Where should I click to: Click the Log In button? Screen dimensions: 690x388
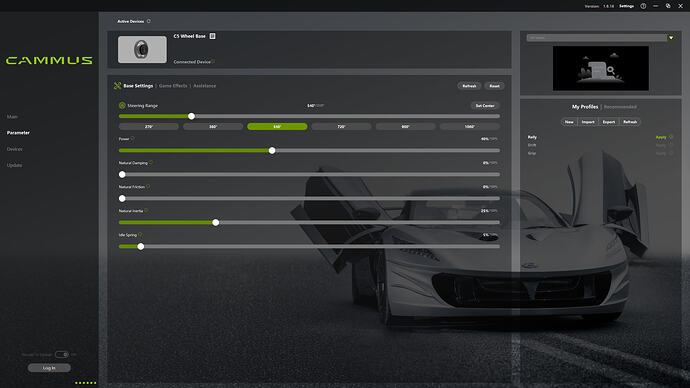pyautogui.click(x=49, y=368)
